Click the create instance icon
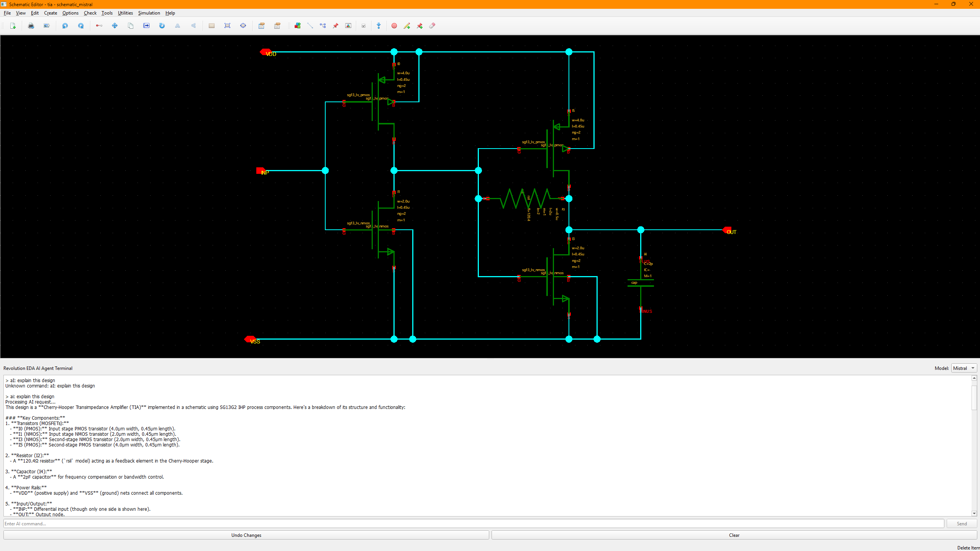The height and width of the screenshot is (551, 980). [297, 26]
